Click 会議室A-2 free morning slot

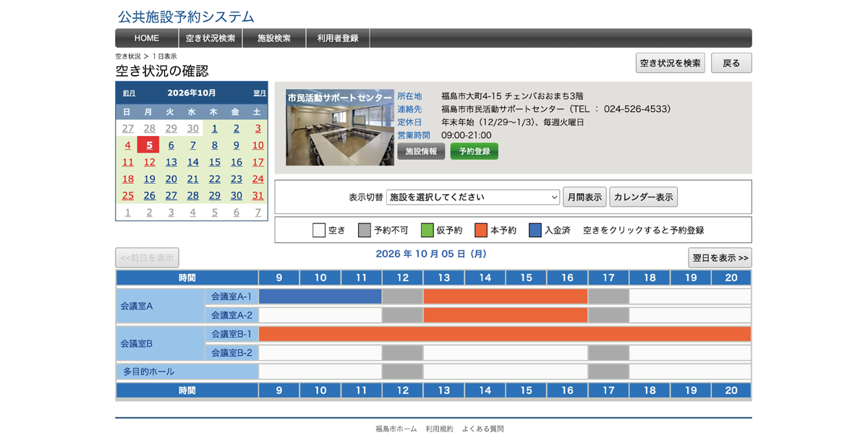320,315
